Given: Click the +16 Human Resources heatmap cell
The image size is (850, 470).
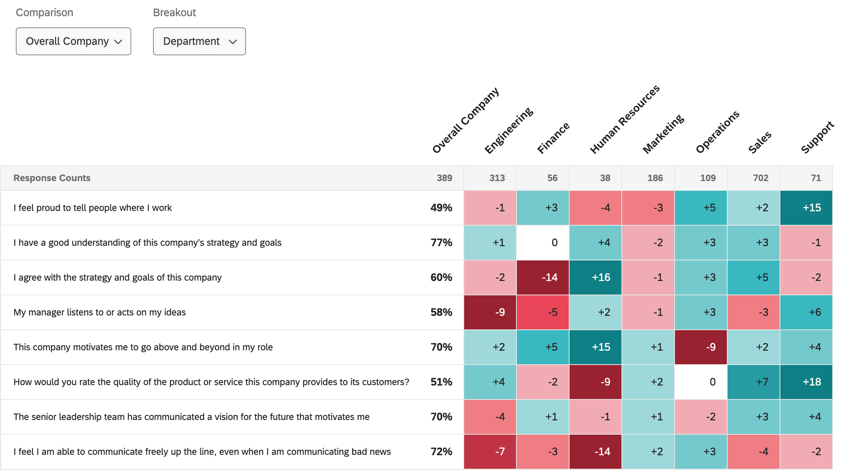Looking at the screenshot, I should click(x=595, y=278).
